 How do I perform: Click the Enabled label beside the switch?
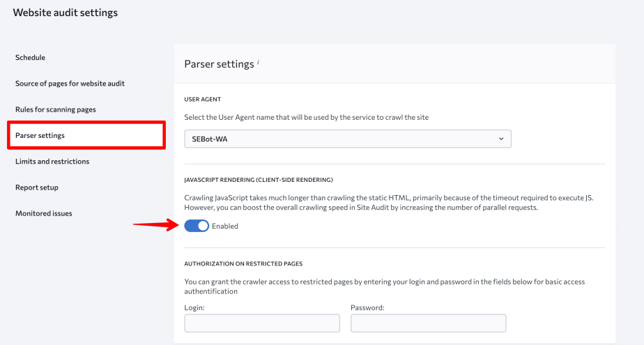[225, 226]
